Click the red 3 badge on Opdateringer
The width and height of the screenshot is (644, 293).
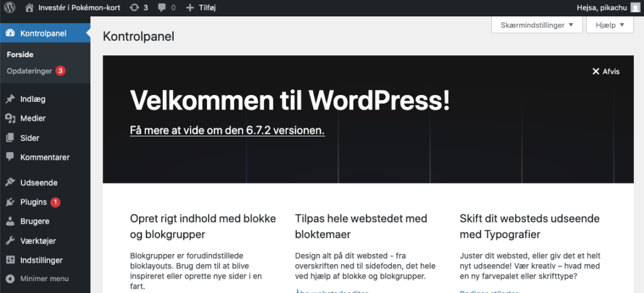60,71
